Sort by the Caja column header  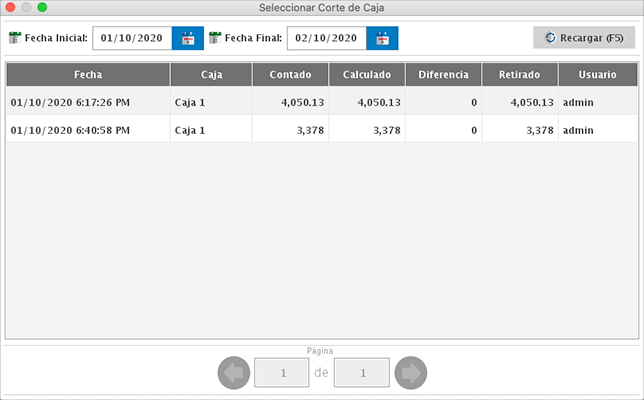210,75
